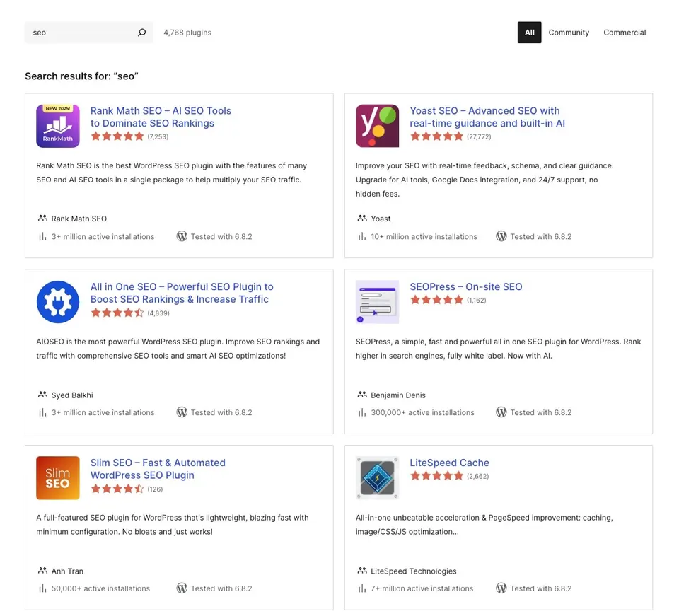Open the Slim SEO title link

point(158,469)
